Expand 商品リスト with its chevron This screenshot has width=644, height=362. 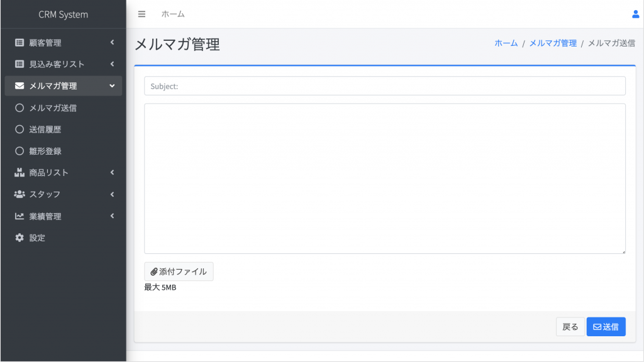click(x=112, y=172)
